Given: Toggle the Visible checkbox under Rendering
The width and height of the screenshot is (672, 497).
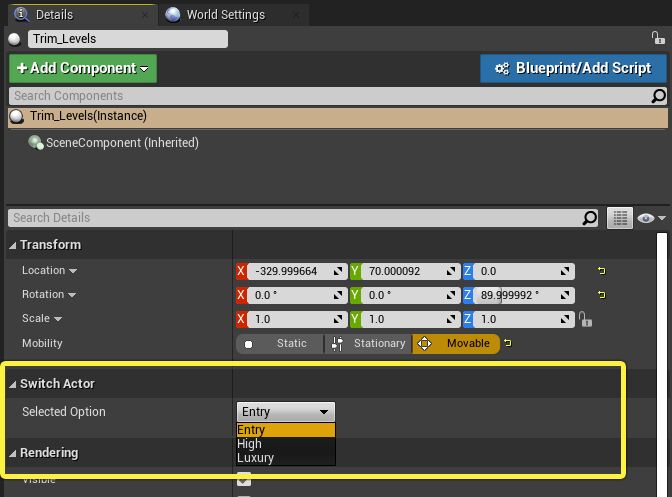Looking at the screenshot, I should [244, 480].
